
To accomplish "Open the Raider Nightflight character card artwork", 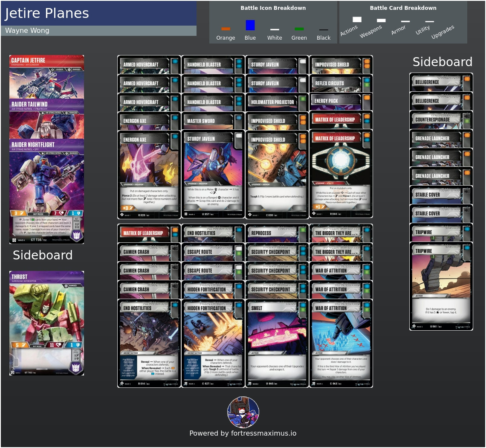I will (46, 181).
